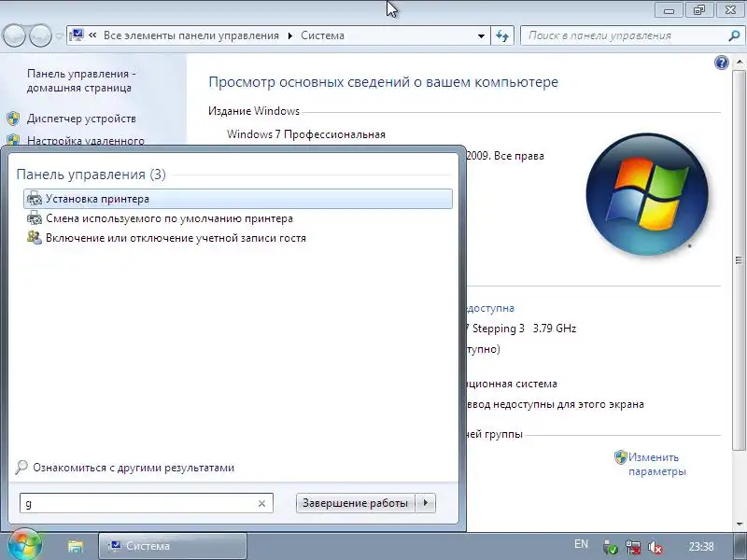Click the Windows Start orb
Image resolution: width=747 pixels, height=560 pixels.
(24, 545)
